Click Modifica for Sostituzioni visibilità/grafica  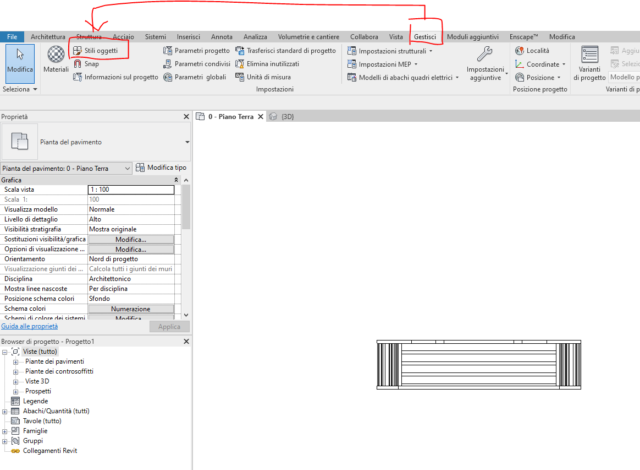click(x=131, y=239)
